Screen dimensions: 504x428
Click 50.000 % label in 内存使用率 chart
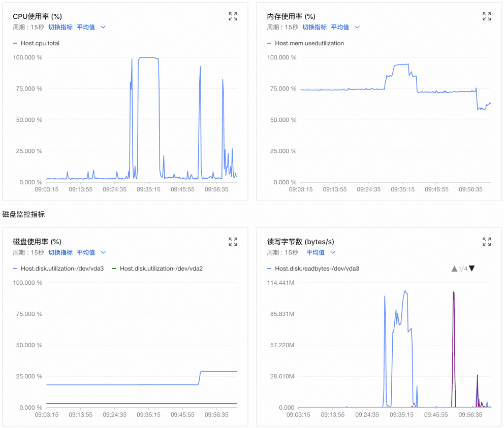(283, 120)
